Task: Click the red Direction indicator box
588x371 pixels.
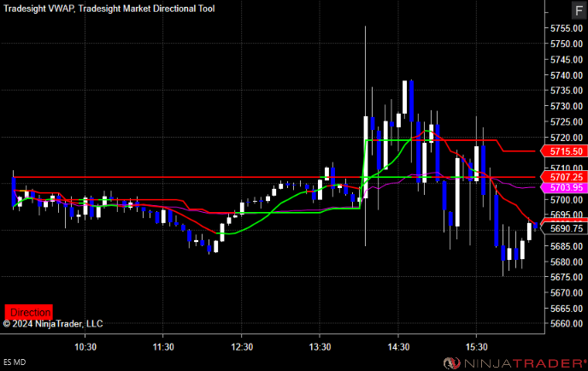Action: pyautogui.click(x=29, y=312)
